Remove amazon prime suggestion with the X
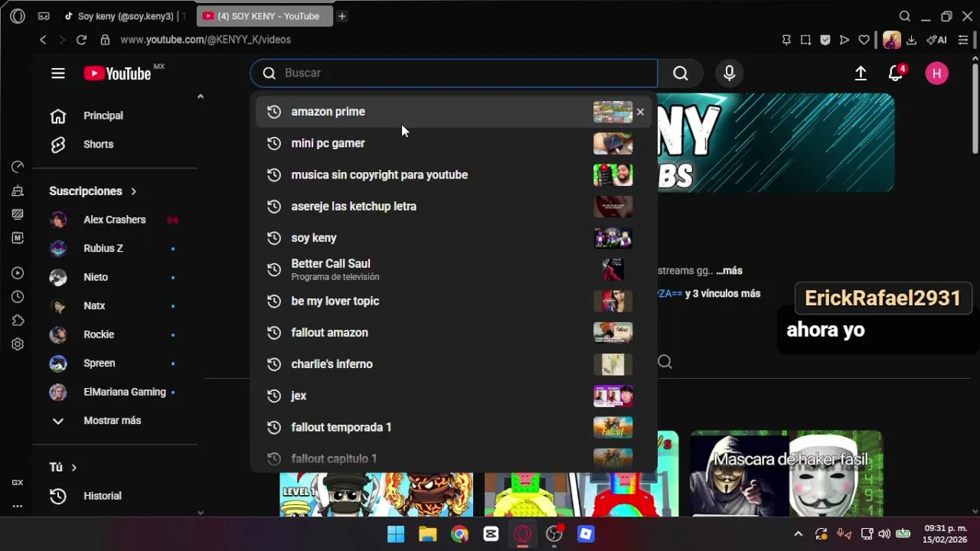Screen dimensions: 980x551 640,112
